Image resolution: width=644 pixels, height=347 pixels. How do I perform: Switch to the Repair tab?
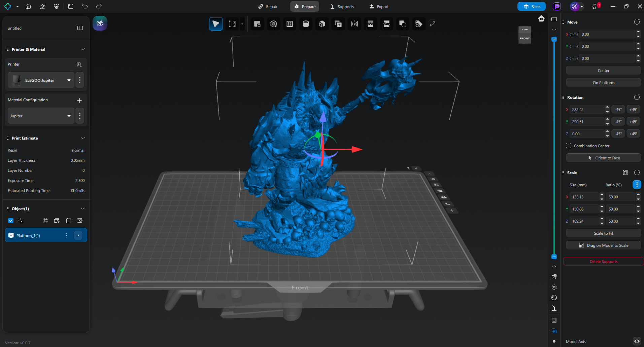[x=268, y=7]
